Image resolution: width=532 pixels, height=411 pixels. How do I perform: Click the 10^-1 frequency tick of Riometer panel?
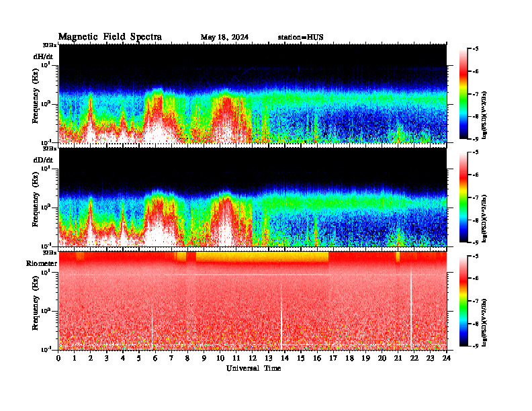[46, 349]
